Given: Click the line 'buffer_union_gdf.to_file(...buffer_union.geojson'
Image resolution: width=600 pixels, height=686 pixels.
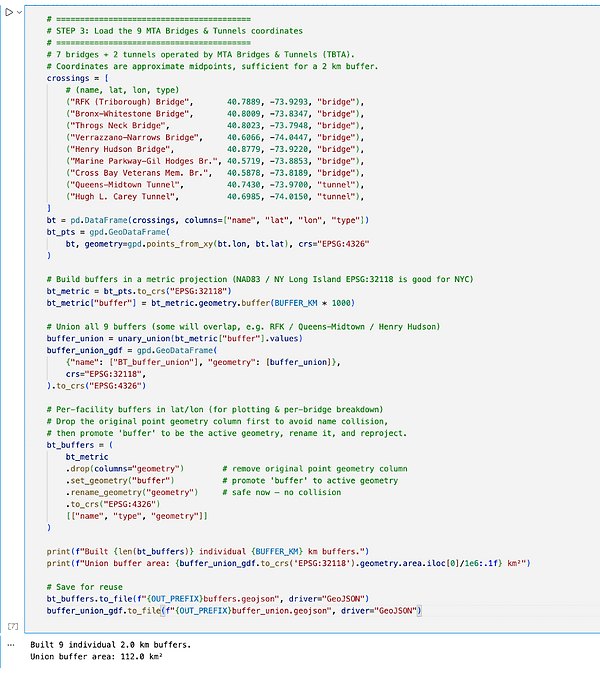Looking at the screenshot, I should [234, 610].
